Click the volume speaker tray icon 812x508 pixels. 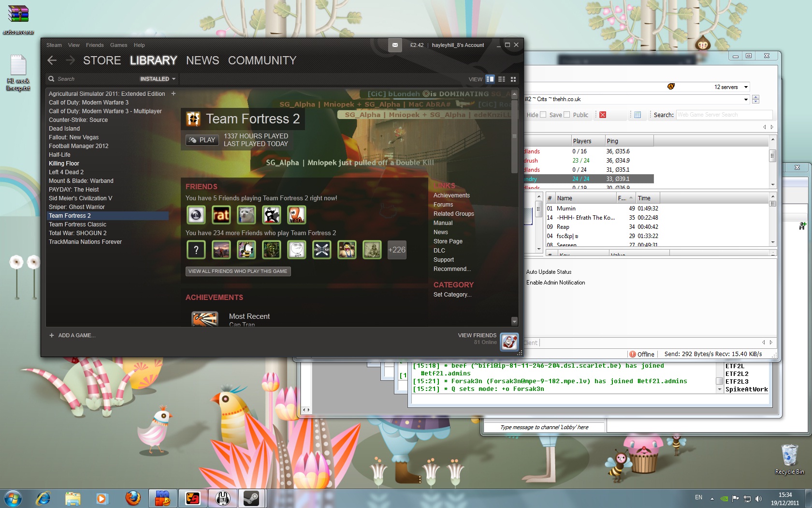click(x=758, y=498)
